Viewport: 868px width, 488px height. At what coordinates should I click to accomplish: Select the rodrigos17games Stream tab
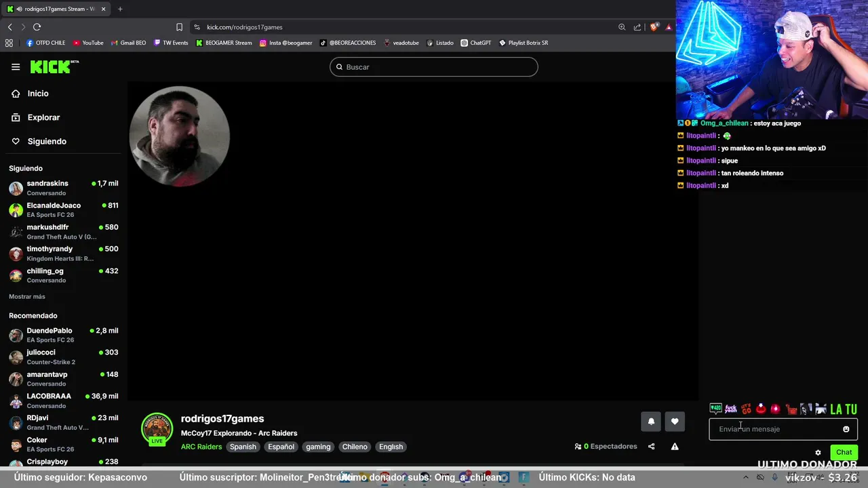click(x=56, y=9)
